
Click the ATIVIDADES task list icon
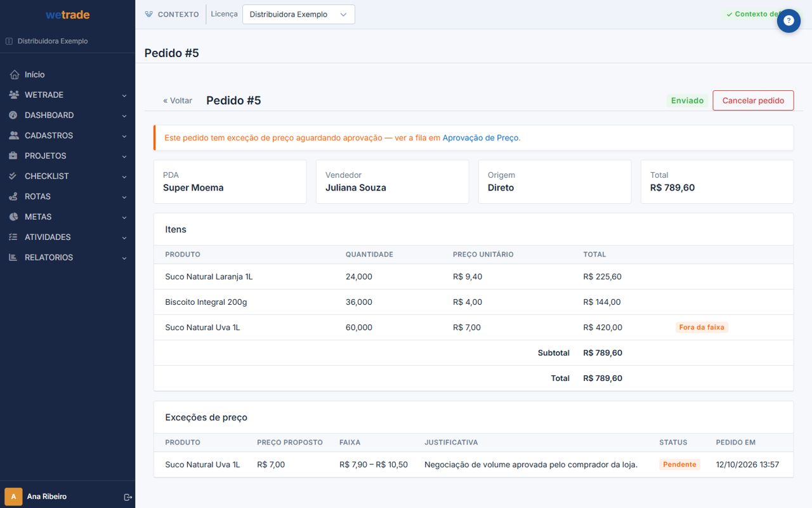point(14,237)
